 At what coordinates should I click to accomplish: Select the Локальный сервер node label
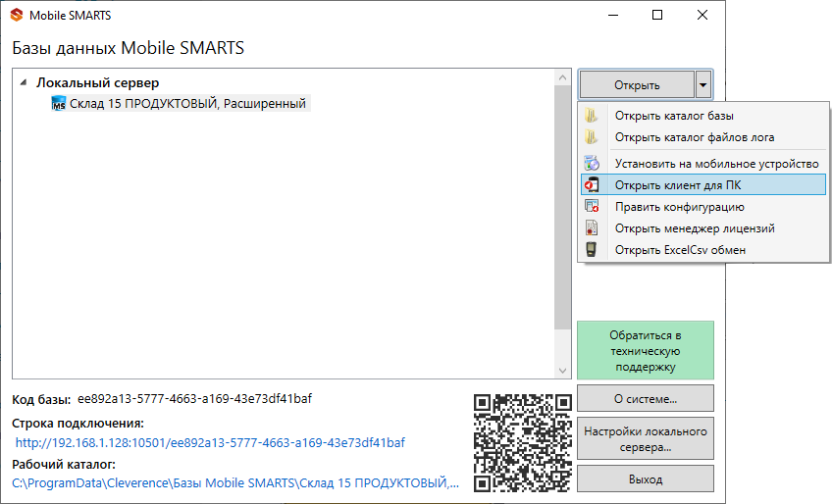click(98, 82)
